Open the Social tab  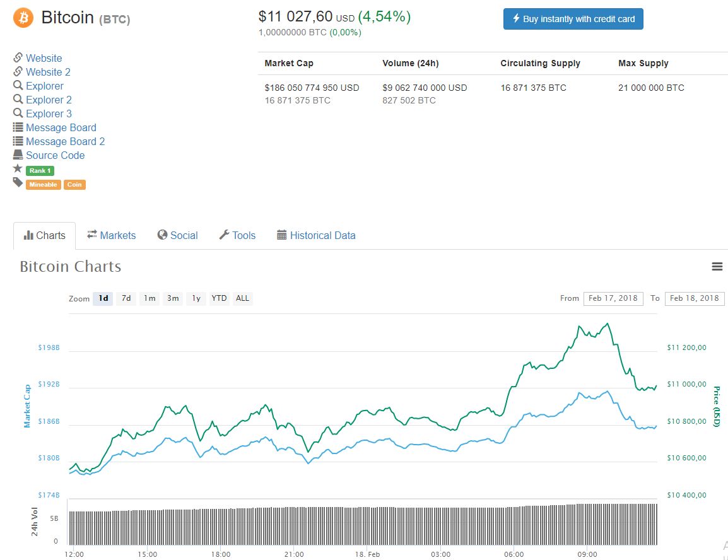pyautogui.click(x=178, y=236)
